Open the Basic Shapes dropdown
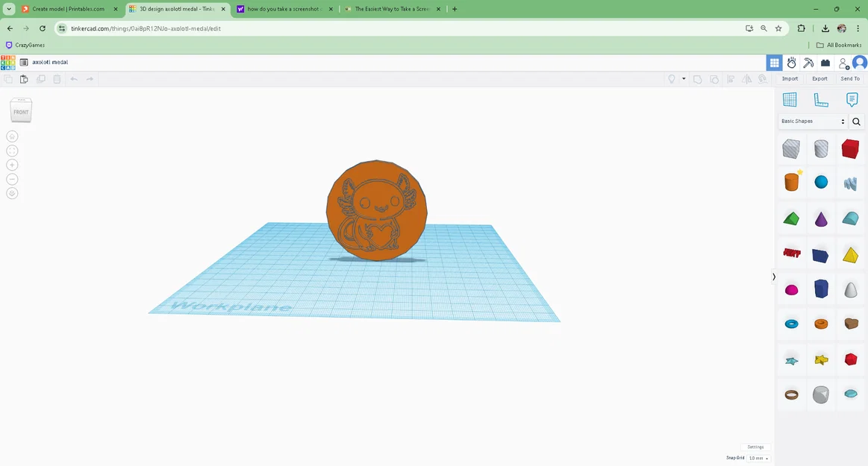This screenshot has width=868, height=466. point(813,121)
